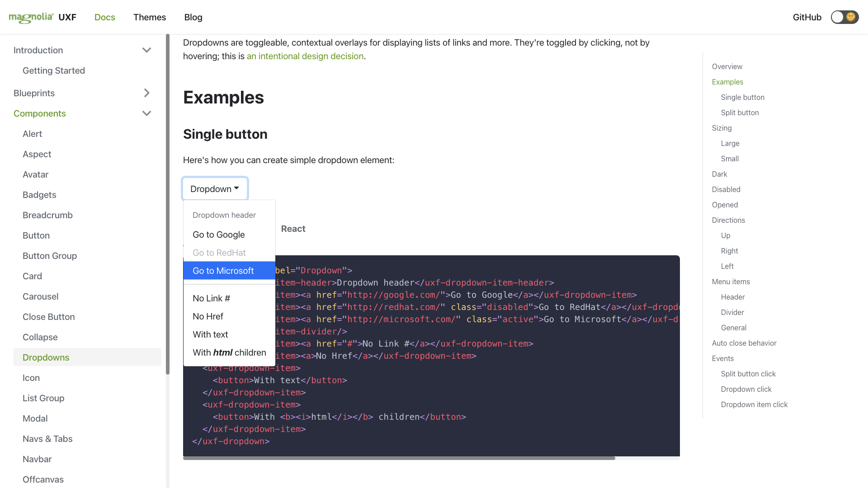Follow the intentional design decision link
The image size is (868, 488).
[305, 56]
